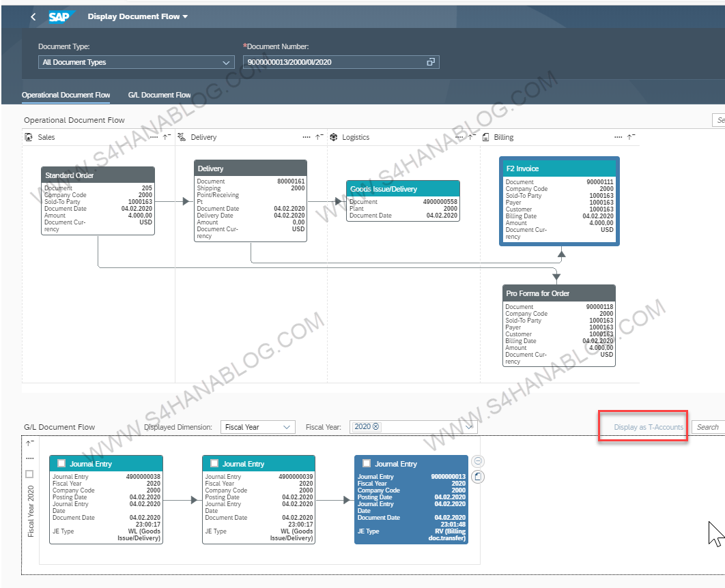
Task: Open the Delivery lane more options menu
Action: tap(307, 137)
